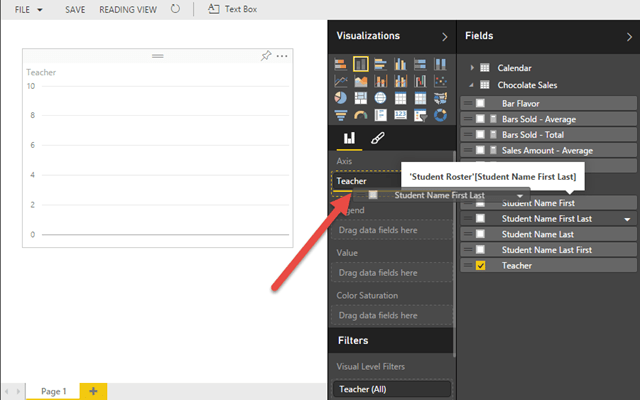Viewport: 640px width, 400px height.
Task: Expand the Calendar table
Action: 471,68
